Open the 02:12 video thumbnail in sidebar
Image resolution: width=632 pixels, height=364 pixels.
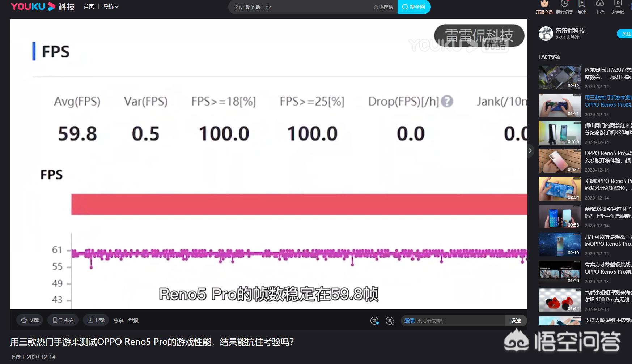coord(559,77)
